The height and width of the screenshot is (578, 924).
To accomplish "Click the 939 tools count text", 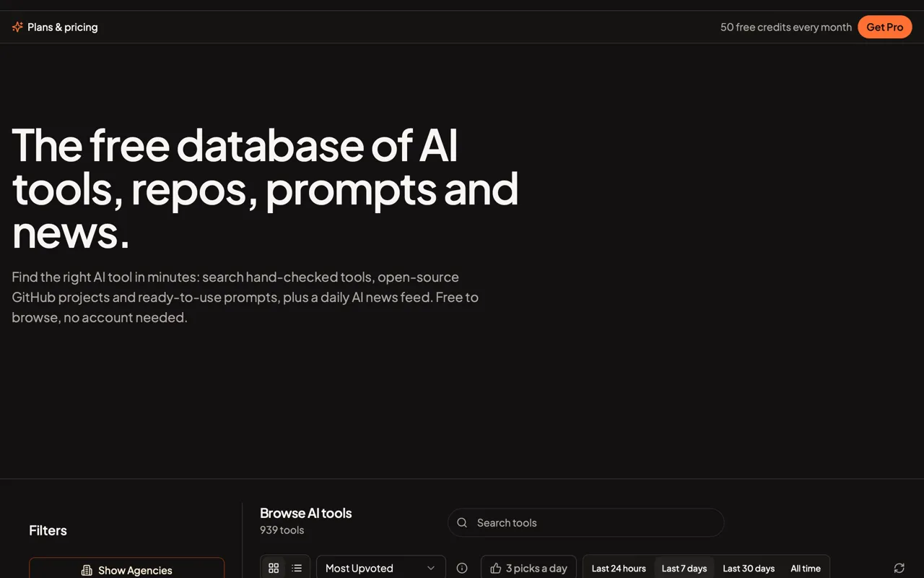I will 282,530.
